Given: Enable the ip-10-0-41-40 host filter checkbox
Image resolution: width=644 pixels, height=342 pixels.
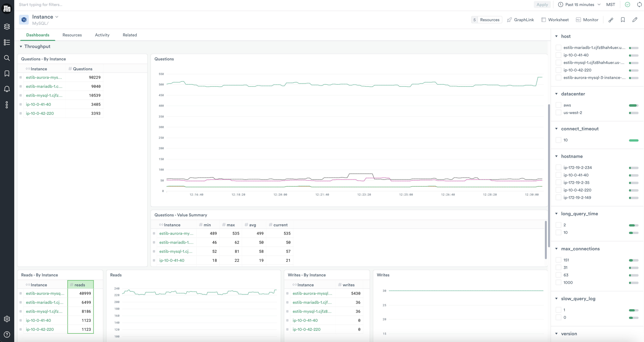Looking at the screenshot, I should [558, 55].
